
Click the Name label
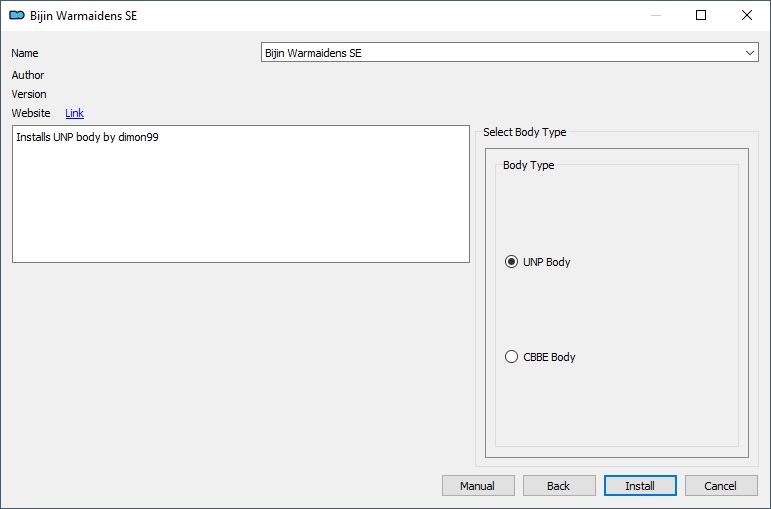click(25, 53)
